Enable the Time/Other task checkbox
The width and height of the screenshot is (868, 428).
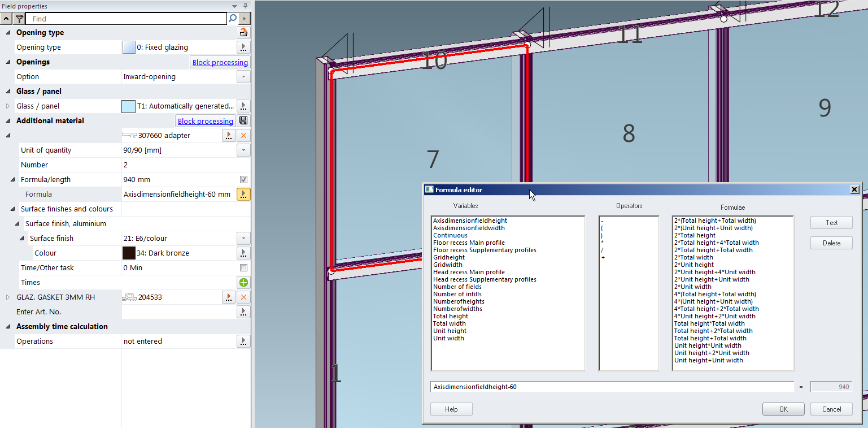[243, 268]
